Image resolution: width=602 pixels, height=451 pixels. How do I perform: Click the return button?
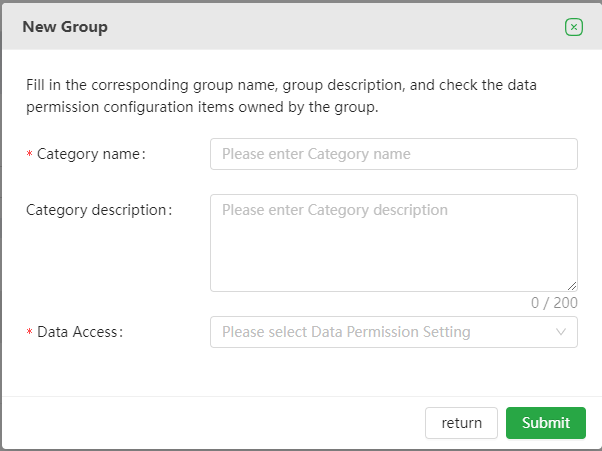pyautogui.click(x=461, y=423)
